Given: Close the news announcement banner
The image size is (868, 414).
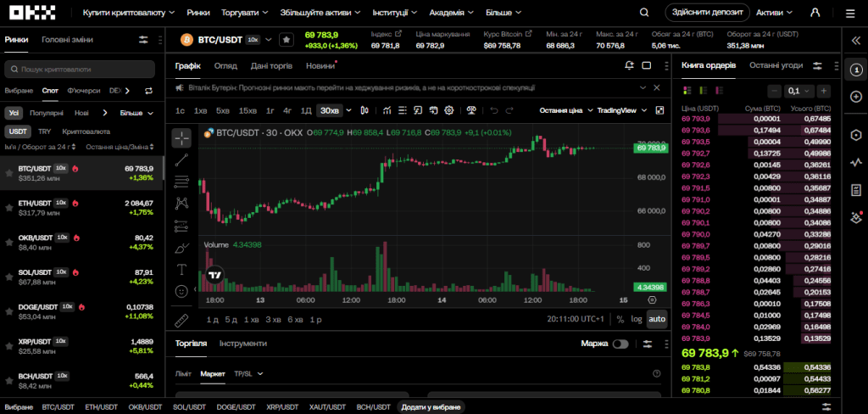Looking at the screenshot, I should coord(657,87).
